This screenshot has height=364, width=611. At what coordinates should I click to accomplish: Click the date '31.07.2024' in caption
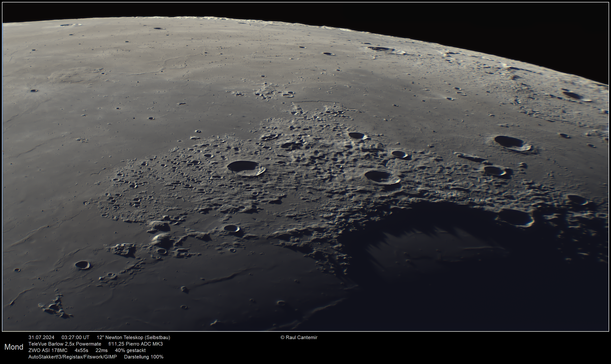pyautogui.click(x=41, y=337)
